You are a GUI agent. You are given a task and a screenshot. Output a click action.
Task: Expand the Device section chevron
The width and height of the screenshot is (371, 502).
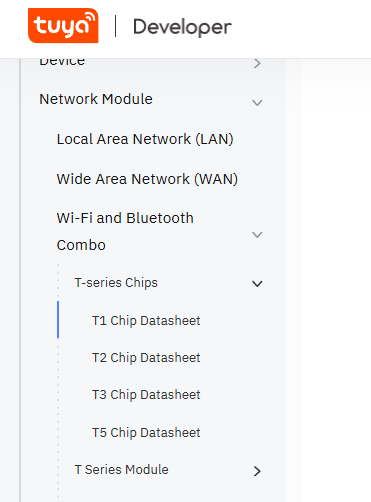(257, 63)
